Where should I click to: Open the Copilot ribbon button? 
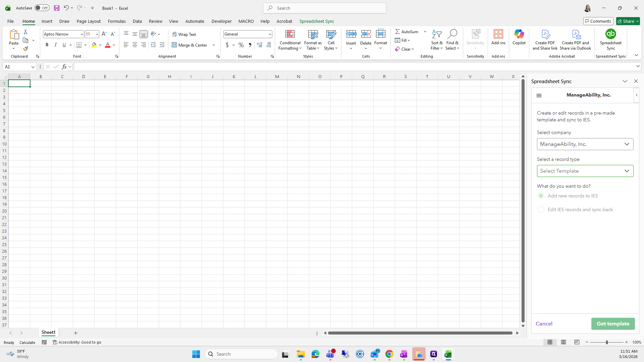click(519, 37)
